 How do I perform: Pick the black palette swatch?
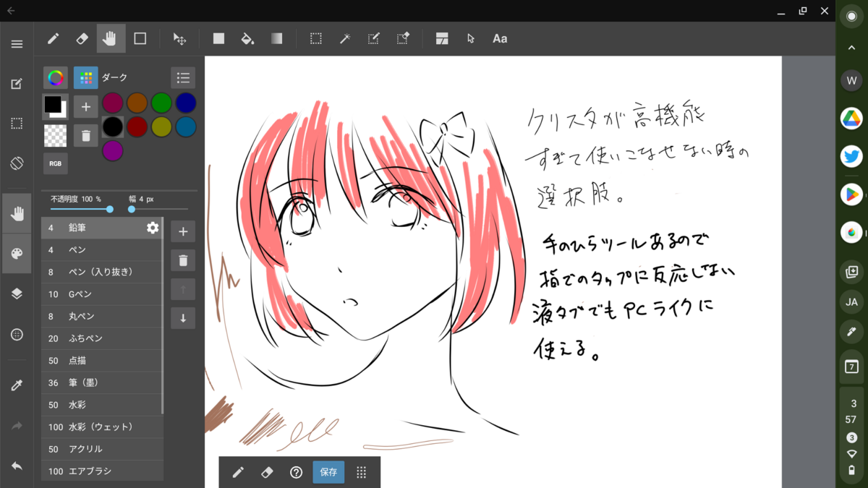pos(112,127)
